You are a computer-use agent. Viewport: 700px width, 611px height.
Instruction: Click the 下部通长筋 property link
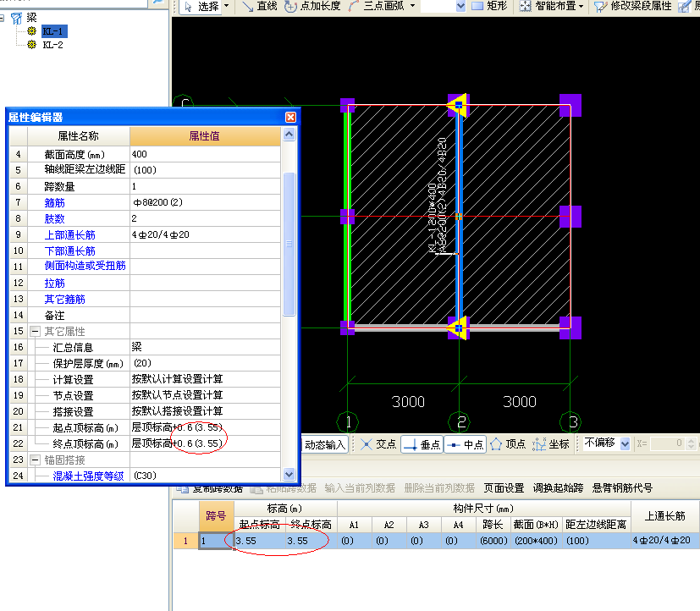pos(69,250)
